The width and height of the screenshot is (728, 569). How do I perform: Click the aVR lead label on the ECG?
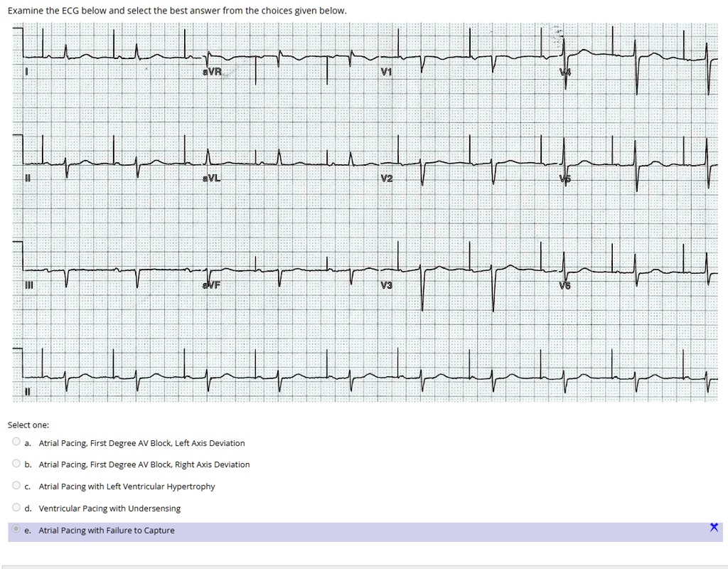(x=210, y=71)
